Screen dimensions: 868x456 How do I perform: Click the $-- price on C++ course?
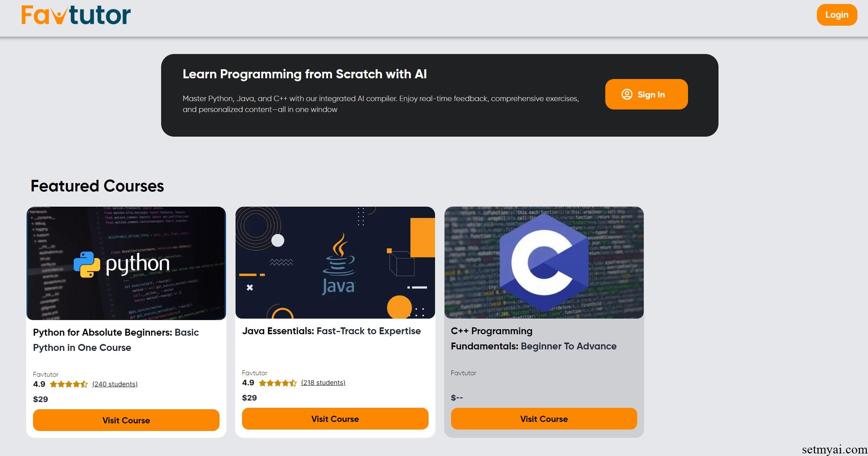457,398
